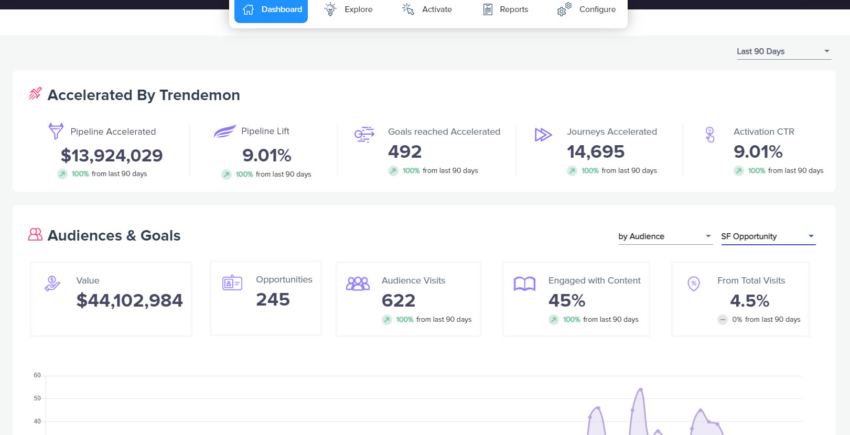Screen dimensions: 850x435
Task: Click the 45% Engaged with Content figure
Action: coord(567,300)
